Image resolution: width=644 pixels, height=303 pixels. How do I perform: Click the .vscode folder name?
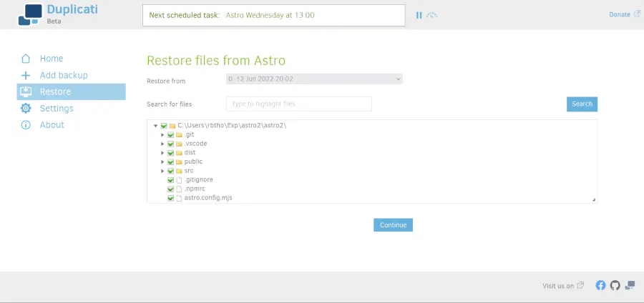pyautogui.click(x=196, y=144)
